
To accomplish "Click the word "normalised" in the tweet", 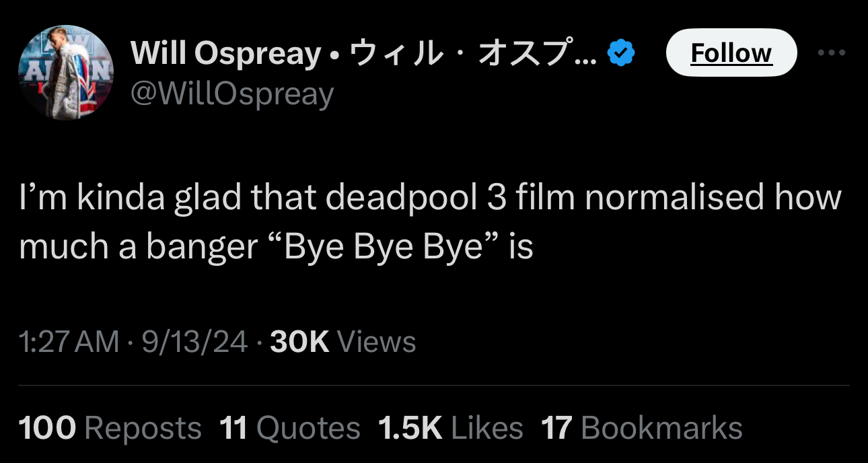I will tap(675, 199).
